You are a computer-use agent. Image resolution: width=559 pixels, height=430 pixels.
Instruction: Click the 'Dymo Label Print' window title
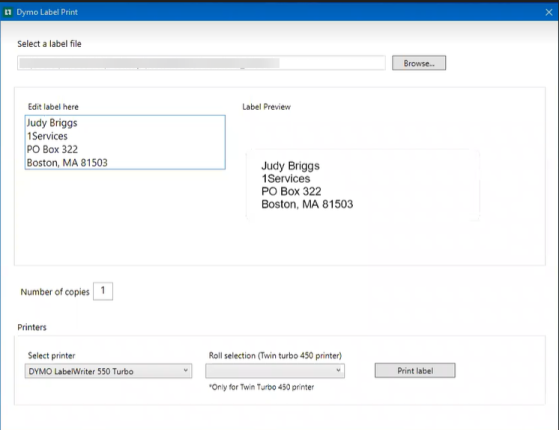click(x=47, y=12)
